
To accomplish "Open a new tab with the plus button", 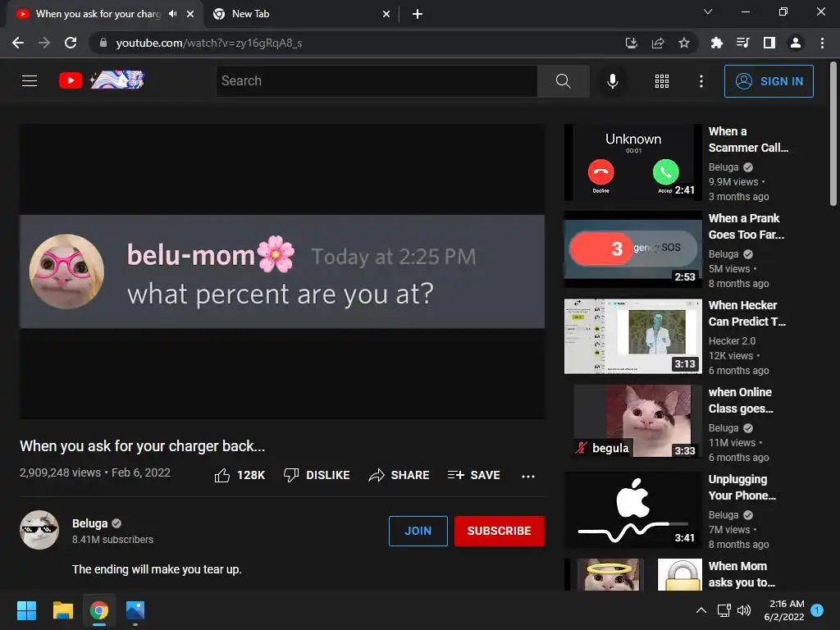I will [x=418, y=14].
